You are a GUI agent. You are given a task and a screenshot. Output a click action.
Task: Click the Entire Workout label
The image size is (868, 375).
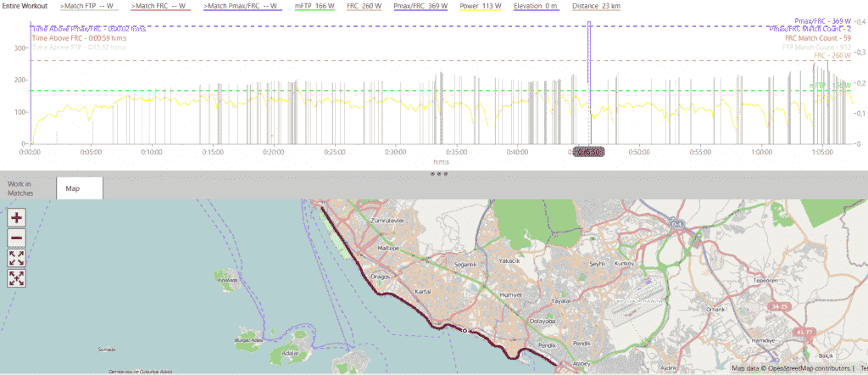pyautogui.click(x=24, y=6)
